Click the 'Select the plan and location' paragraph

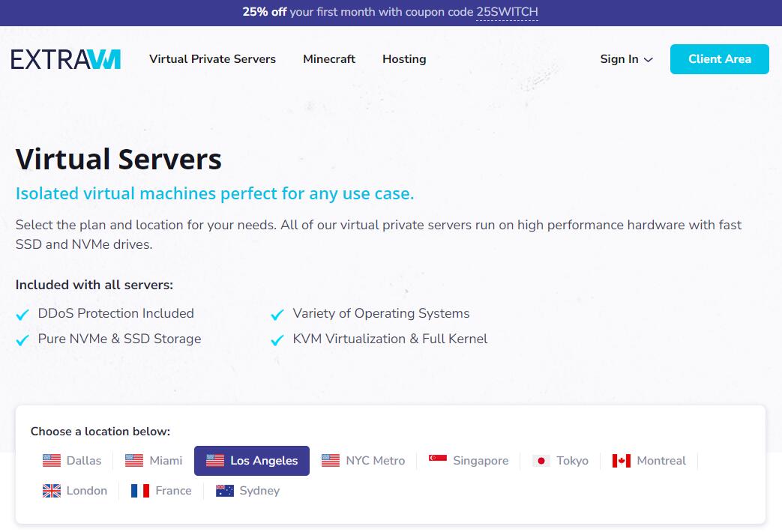tap(379, 235)
